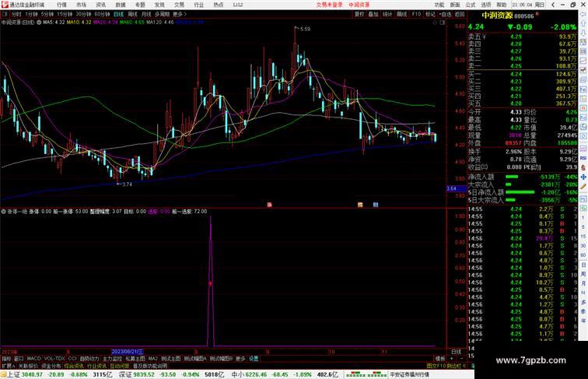Click the main chart window layout icon
Viewport: 588px width, 379px height.
(x=442, y=23)
